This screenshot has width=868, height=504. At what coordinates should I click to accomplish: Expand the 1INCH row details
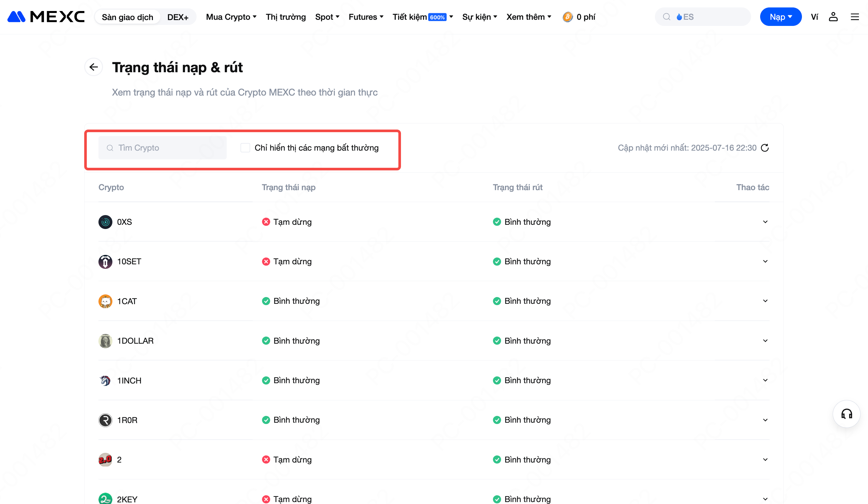(x=765, y=380)
